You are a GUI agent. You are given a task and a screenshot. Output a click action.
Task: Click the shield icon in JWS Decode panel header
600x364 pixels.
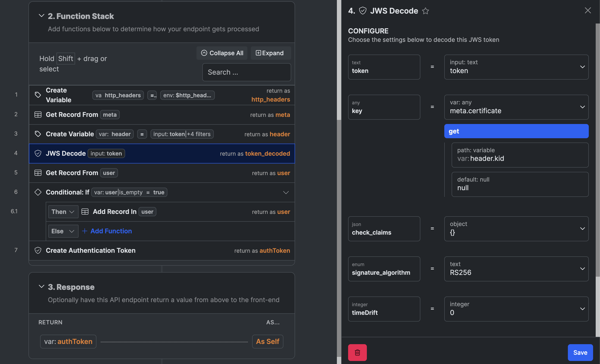(363, 11)
